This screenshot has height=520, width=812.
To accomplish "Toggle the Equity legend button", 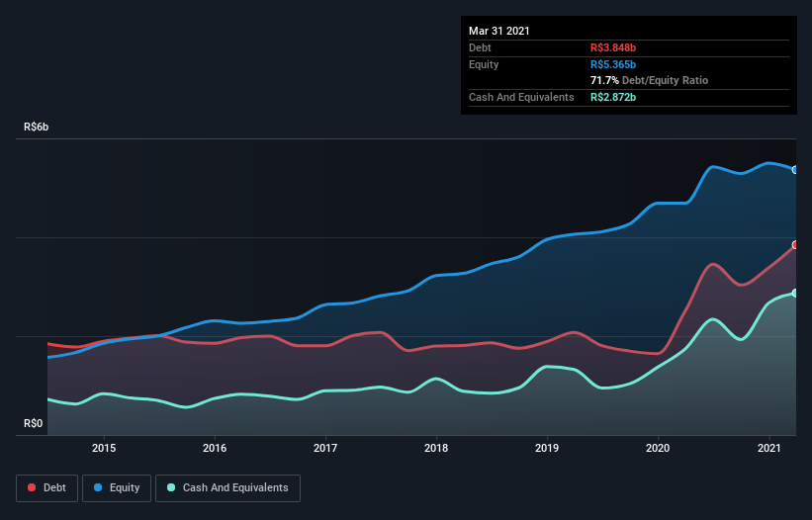I will [117, 488].
